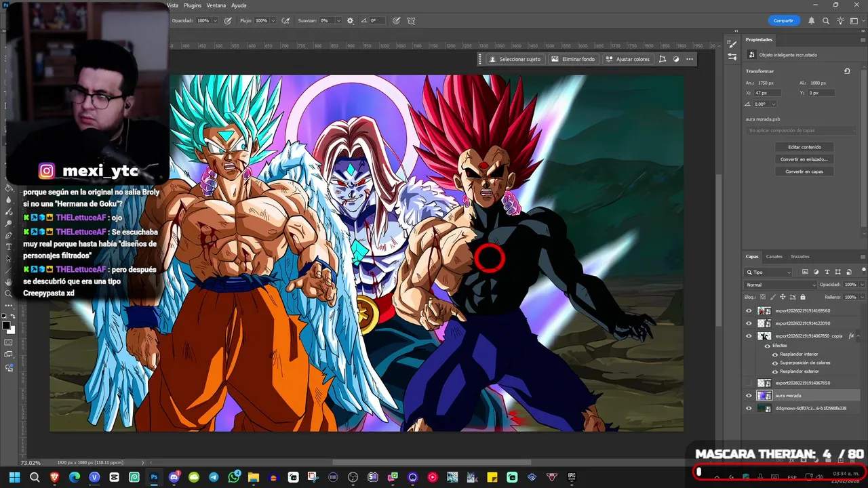Switch to the Trazados tab
868x488 pixels.
(800, 256)
